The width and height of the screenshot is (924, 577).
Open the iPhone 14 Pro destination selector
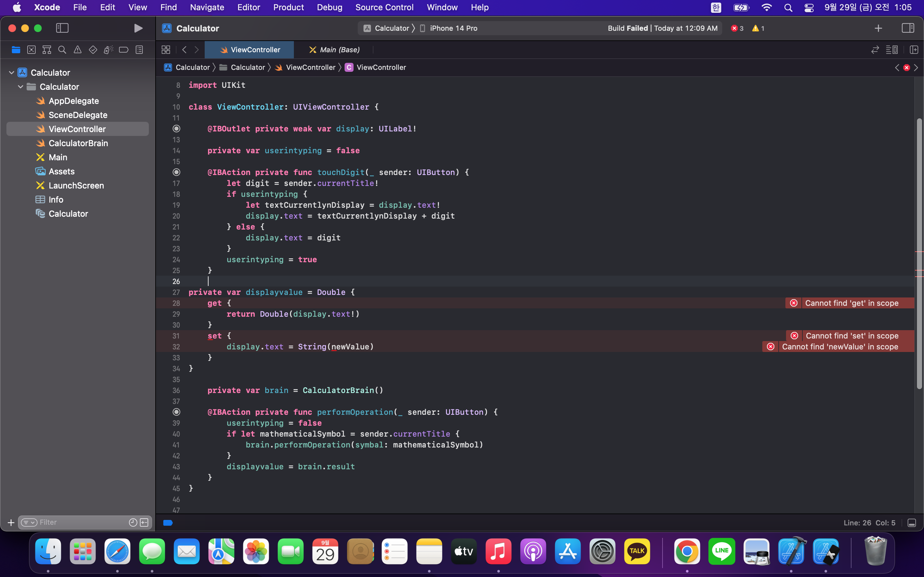click(453, 28)
